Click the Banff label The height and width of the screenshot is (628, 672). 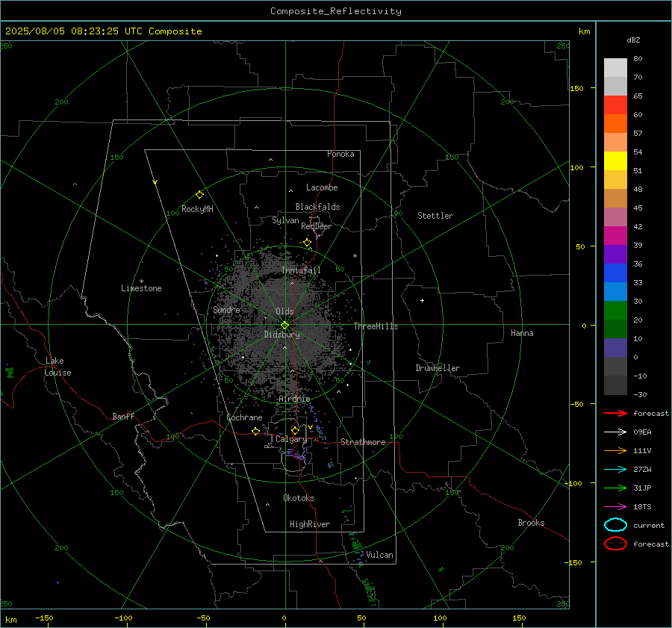[x=123, y=416]
